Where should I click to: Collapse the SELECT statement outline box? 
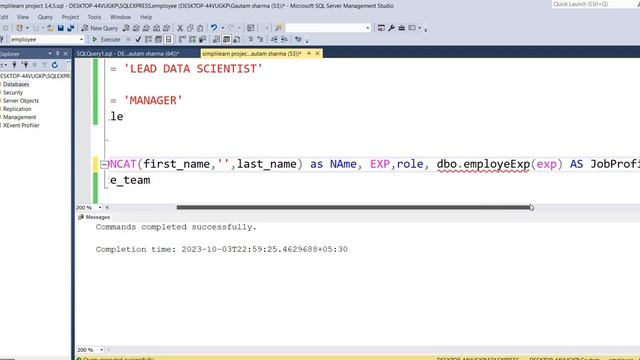(x=104, y=164)
